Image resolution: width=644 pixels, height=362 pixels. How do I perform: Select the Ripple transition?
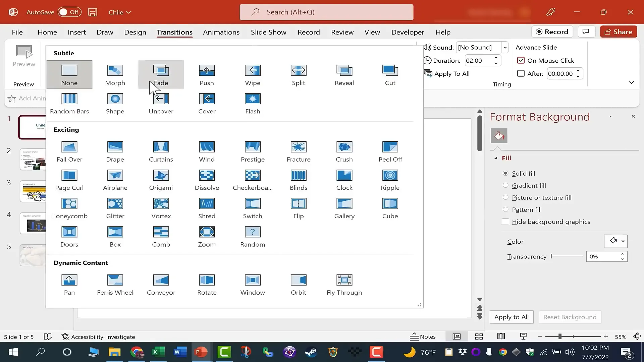coord(390,180)
